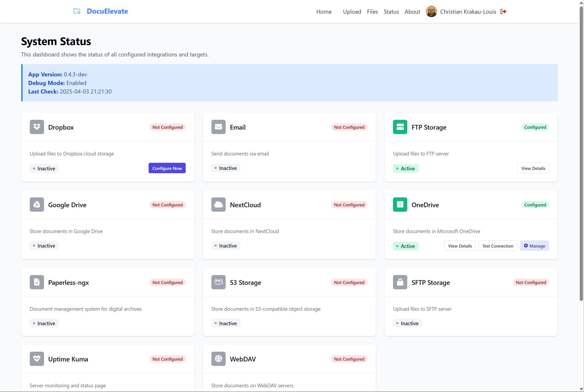
Task: Click the Inactive status on Paperless-ngx
Action: point(44,323)
